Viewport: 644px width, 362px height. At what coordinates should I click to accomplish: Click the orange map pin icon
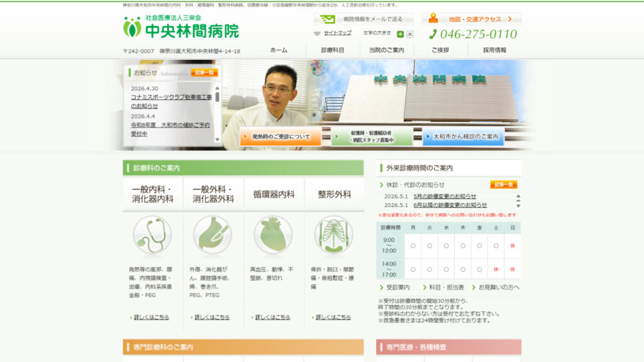(x=433, y=18)
